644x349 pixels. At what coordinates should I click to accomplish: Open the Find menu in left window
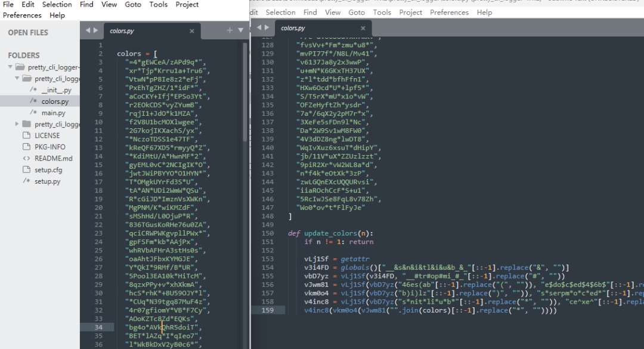pos(86,5)
